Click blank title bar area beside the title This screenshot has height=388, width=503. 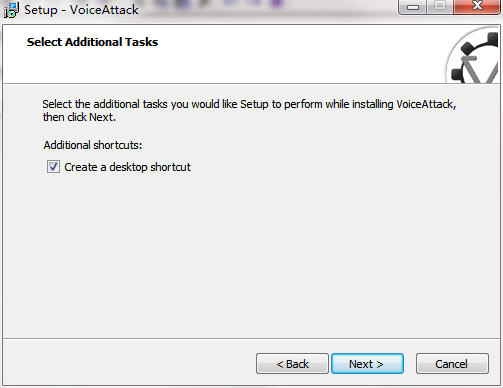click(x=267, y=10)
